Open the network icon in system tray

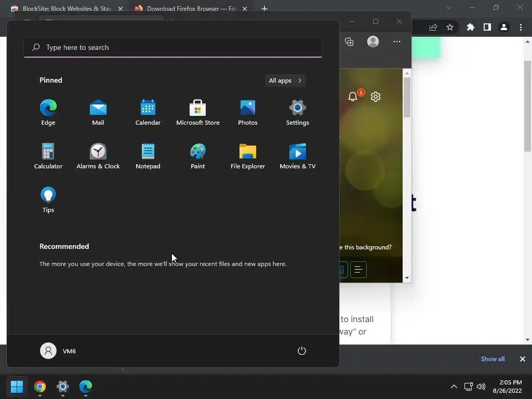coord(469,387)
